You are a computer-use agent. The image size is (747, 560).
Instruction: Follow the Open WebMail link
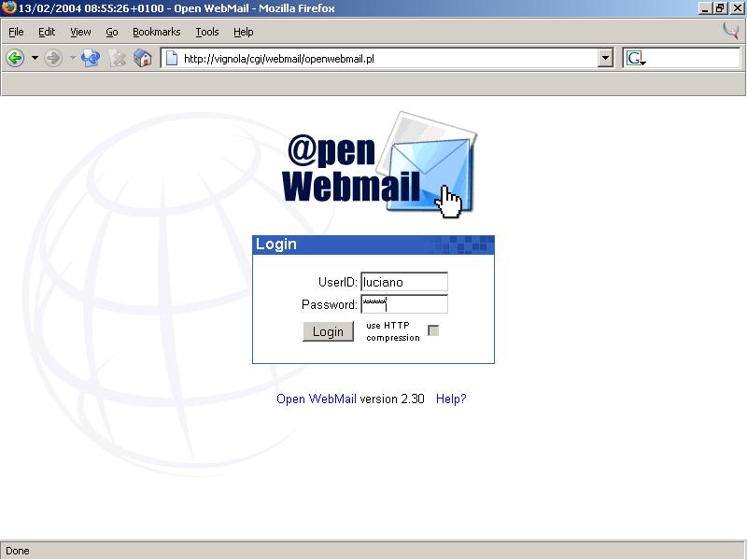(316, 399)
